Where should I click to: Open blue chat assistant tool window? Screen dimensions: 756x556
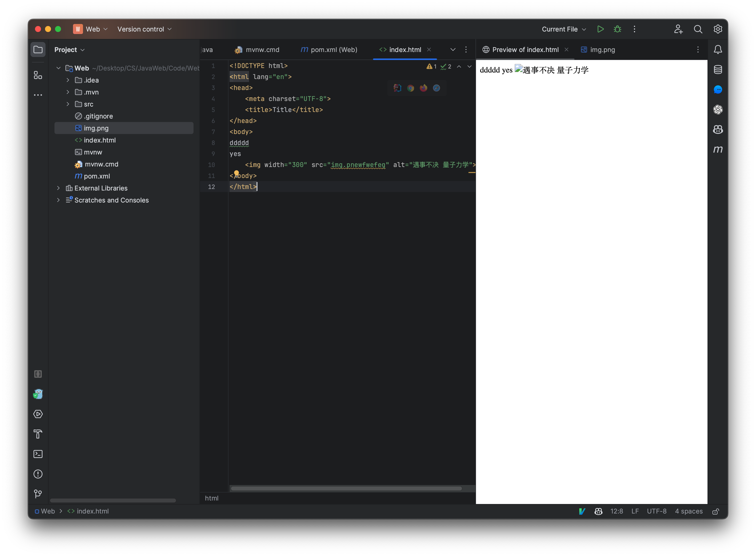point(718,89)
